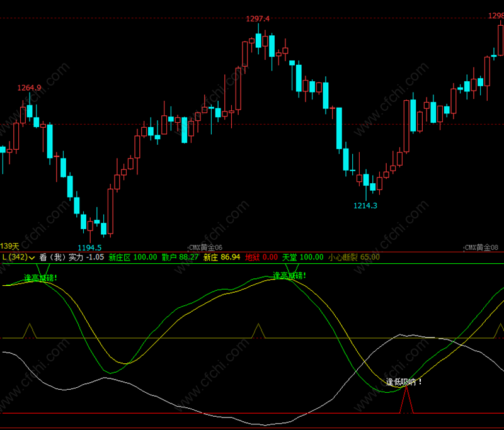Click the 看（我）实力 -1.05 indicator value
Image resolution: width=504 pixels, height=430 pixels.
pyautogui.click(x=72, y=257)
